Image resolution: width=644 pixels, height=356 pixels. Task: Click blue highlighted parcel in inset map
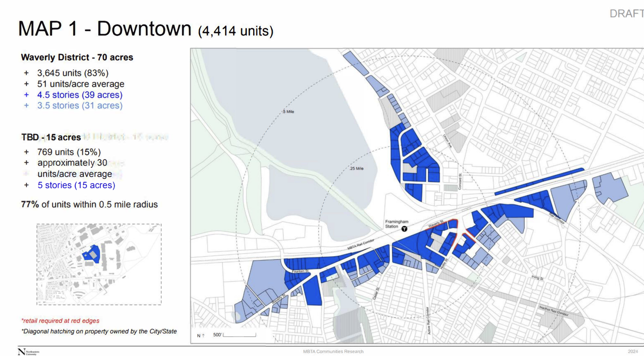[x=92, y=254]
